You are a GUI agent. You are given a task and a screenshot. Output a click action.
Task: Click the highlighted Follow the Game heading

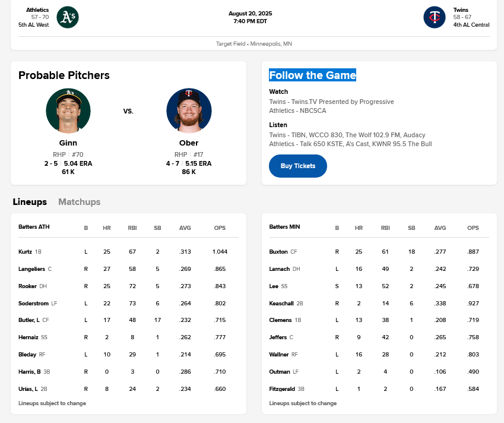[x=312, y=75]
